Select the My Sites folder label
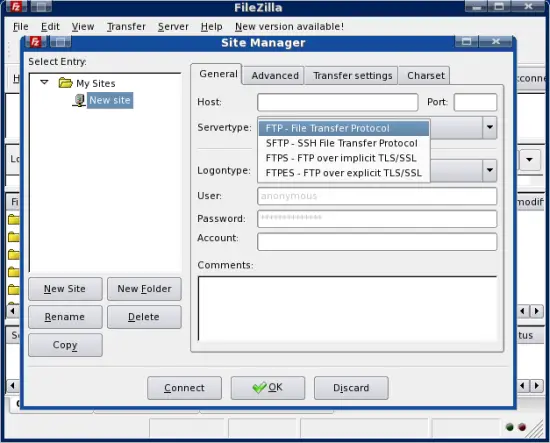 [96, 83]
